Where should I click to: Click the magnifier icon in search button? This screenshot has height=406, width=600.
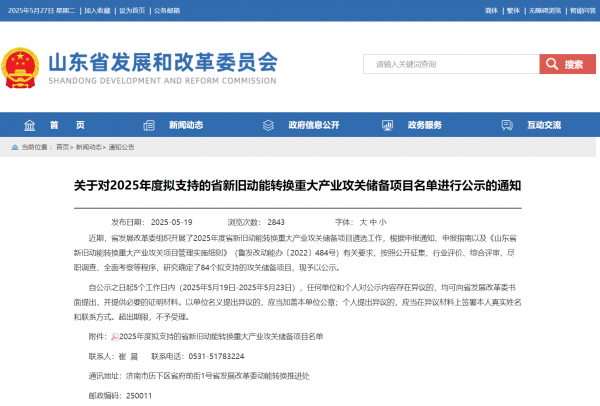[552, 64]
